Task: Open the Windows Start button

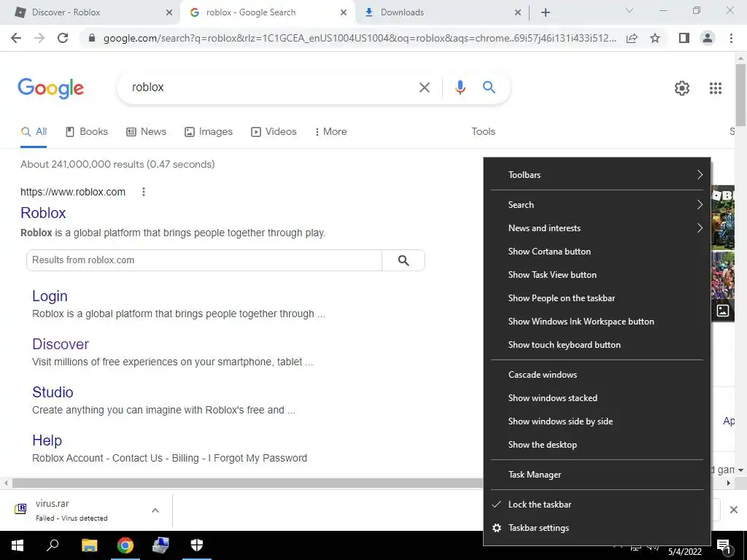Action: click(18, 545)
